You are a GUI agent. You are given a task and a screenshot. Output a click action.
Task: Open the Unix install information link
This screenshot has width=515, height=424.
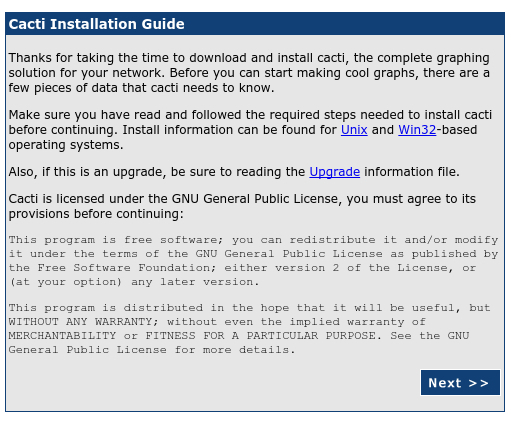[x=354, y=130]
